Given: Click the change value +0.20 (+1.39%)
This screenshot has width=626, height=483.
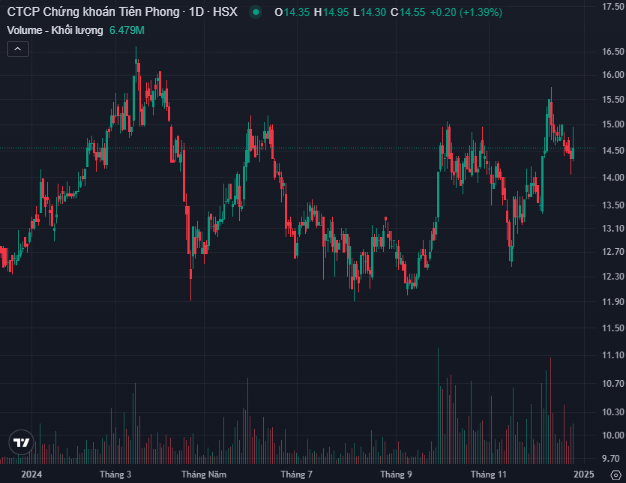Looking at the screenshot, I should pos(466,12).
